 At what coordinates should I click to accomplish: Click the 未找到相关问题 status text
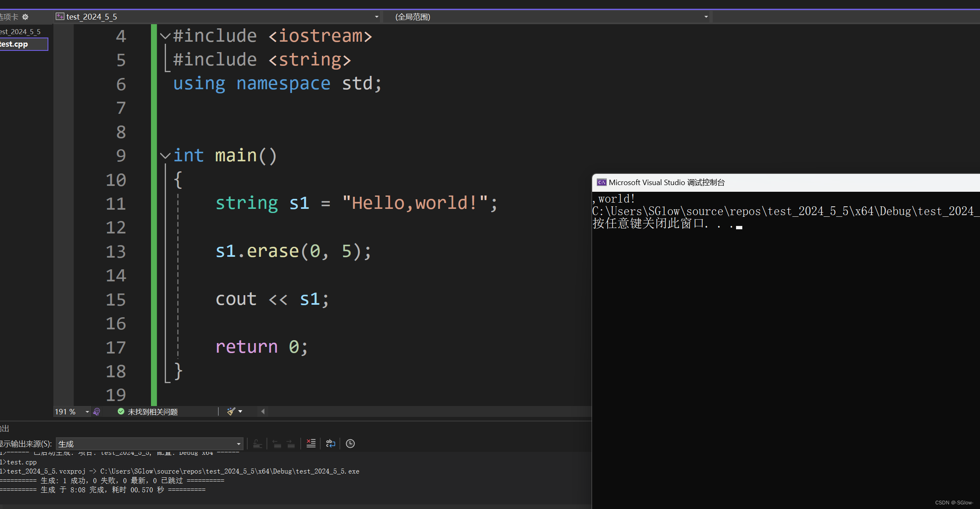click(153, 412)
